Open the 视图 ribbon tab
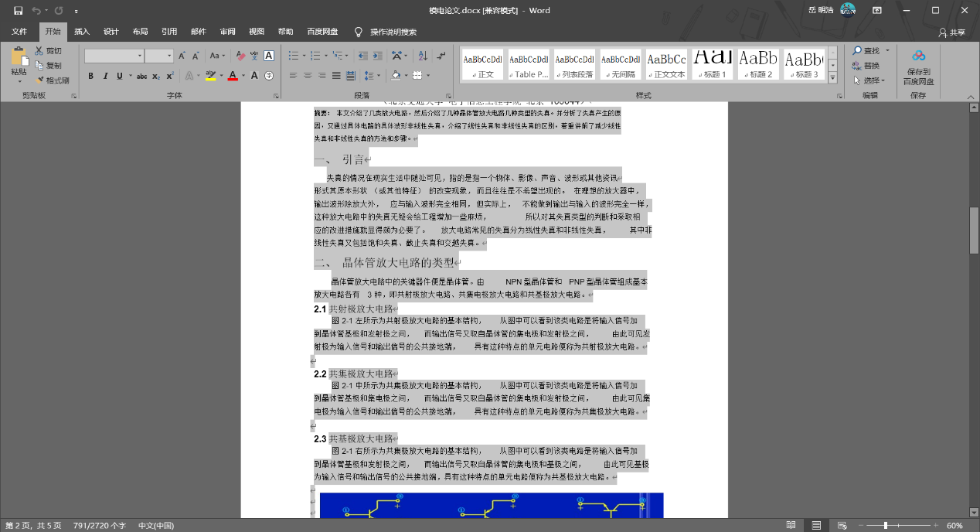This screenshot has width=980, height=532. pyautogui.click(x=256, y=32)
